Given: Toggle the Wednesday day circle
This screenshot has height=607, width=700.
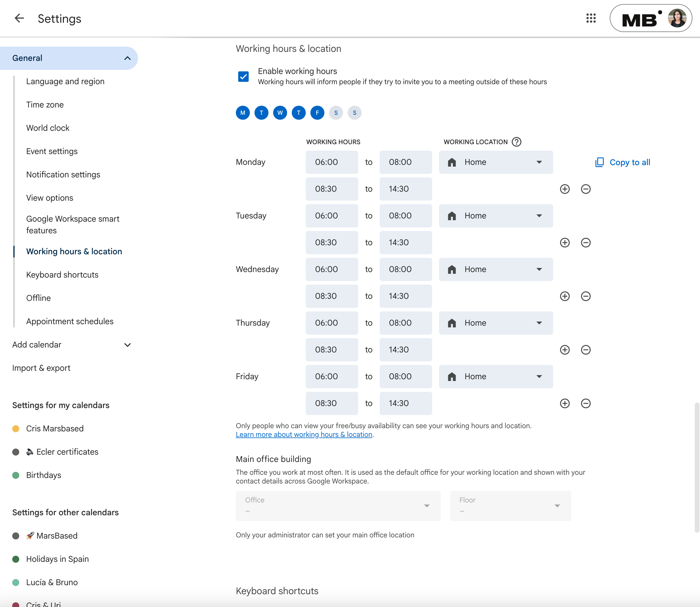Looking at the screenshot, I should (280, 113).
